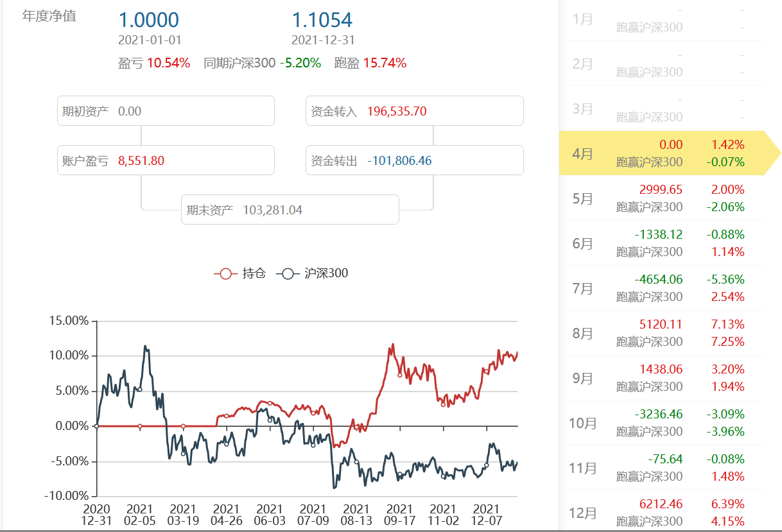Select the highlighted 4月 month row
This screenshot has height=532, width=782.
point(661,153)
